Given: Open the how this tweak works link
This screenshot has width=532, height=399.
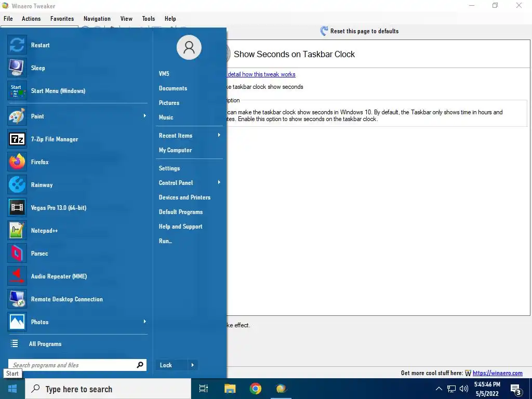Looking at the screenshot, I should [x=261, y=74].
